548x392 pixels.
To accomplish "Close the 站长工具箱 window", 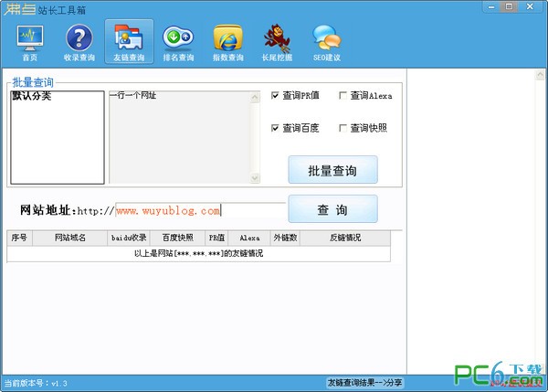I will tap(530, 6).
